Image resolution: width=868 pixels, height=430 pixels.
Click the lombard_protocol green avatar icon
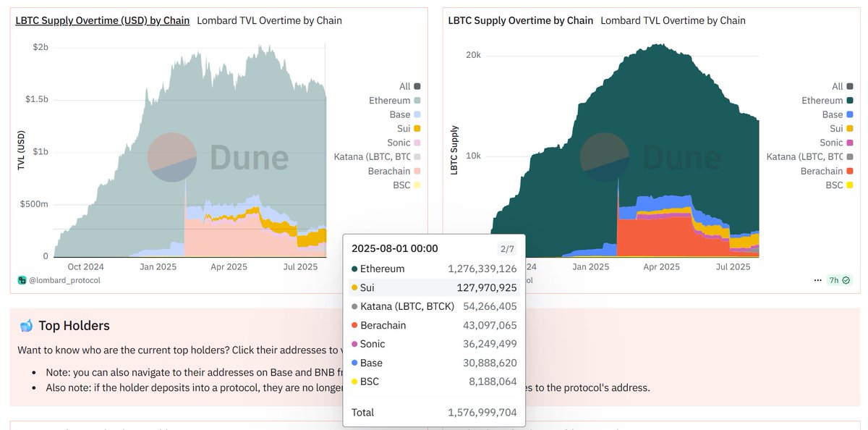pyautogui.click(x=23, y=280)
